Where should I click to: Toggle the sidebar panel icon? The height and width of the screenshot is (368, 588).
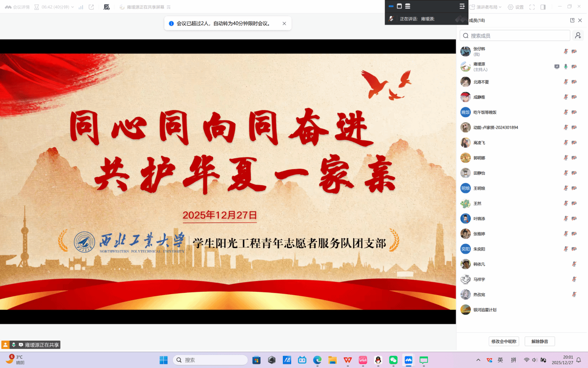[x=543, y=7]
